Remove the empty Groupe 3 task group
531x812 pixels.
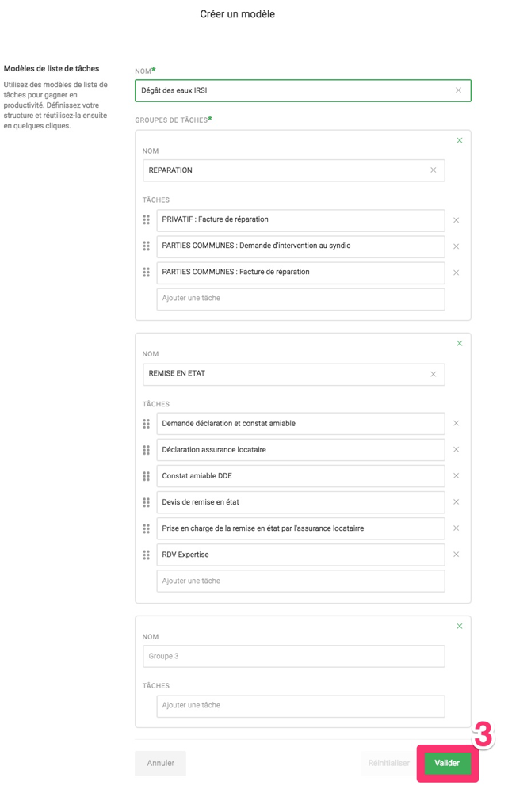pos(460,627)
